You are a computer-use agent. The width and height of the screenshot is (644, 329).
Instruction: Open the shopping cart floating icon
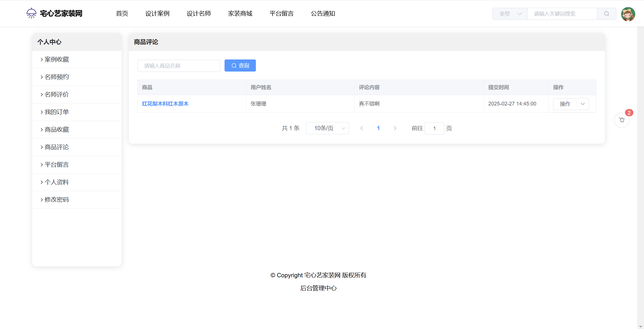[x=622, y=120]
